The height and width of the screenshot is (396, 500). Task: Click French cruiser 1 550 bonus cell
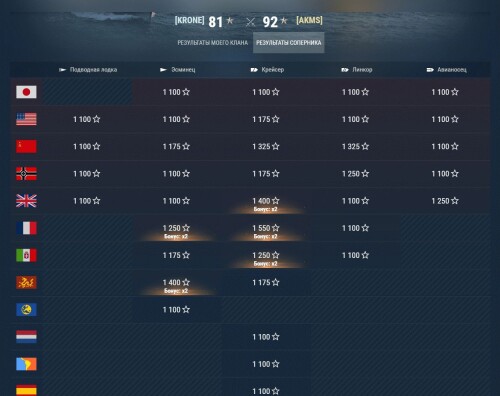[x=266, y=228]
